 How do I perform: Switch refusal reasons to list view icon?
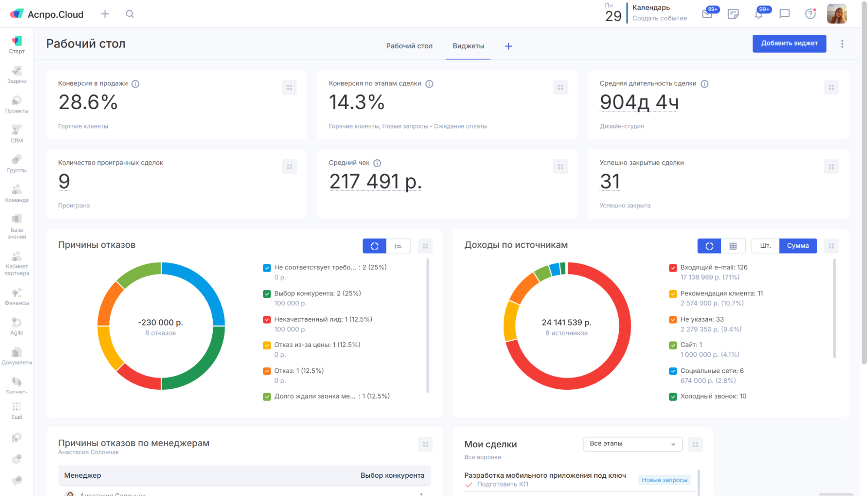click(398, 246)
